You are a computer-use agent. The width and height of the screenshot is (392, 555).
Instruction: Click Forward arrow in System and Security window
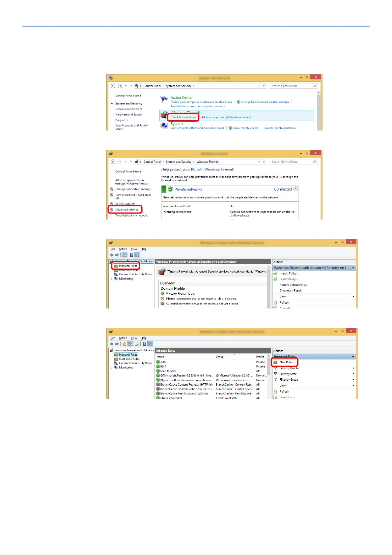pyautogui.click(x=120, y=86)
